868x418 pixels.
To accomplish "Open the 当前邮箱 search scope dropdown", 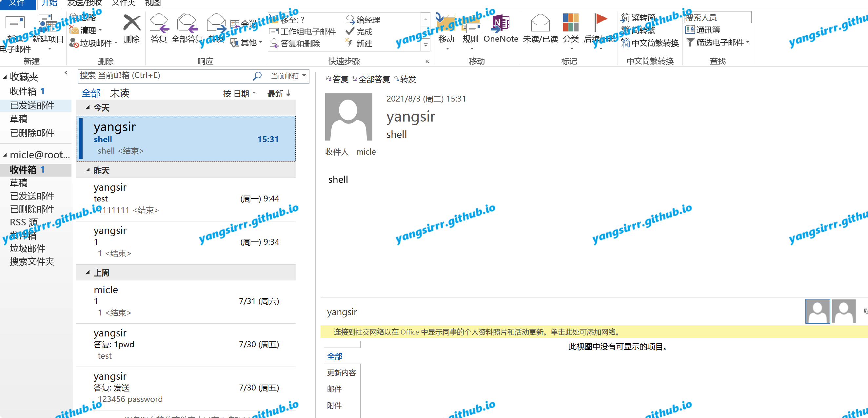I will pyautogui.click(x=289, y=76).
